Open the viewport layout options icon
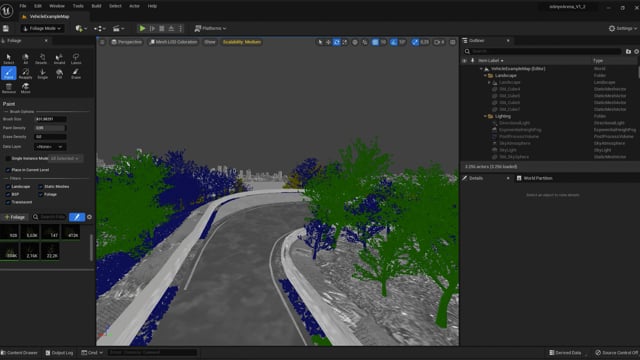This screenshot has height=360, width=640. [453, 42]
